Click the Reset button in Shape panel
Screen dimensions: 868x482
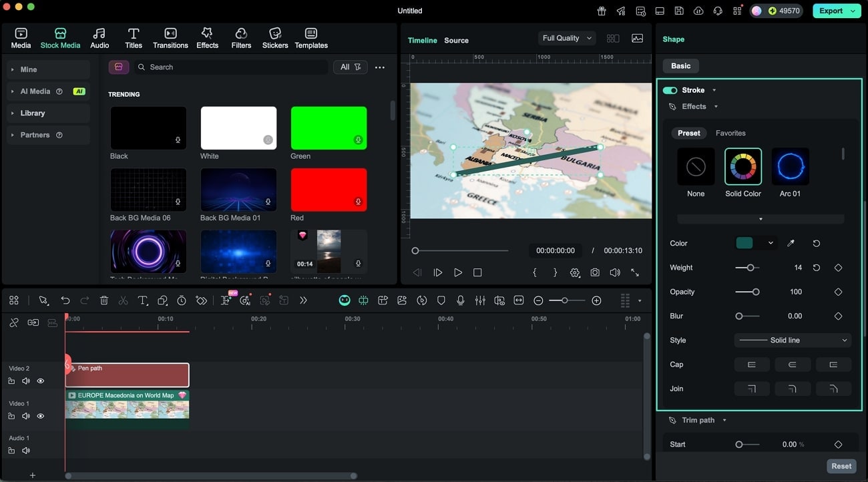(x=841, y=466)
